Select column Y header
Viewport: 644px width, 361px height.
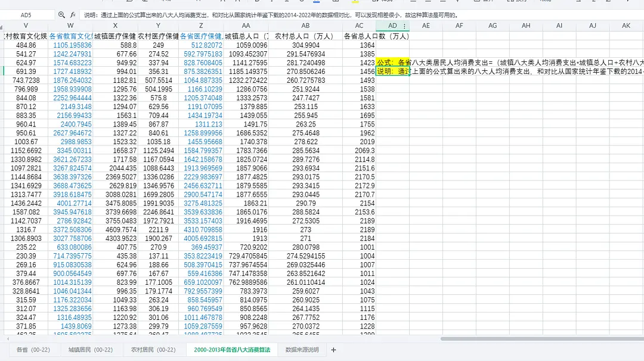[158, 26]
